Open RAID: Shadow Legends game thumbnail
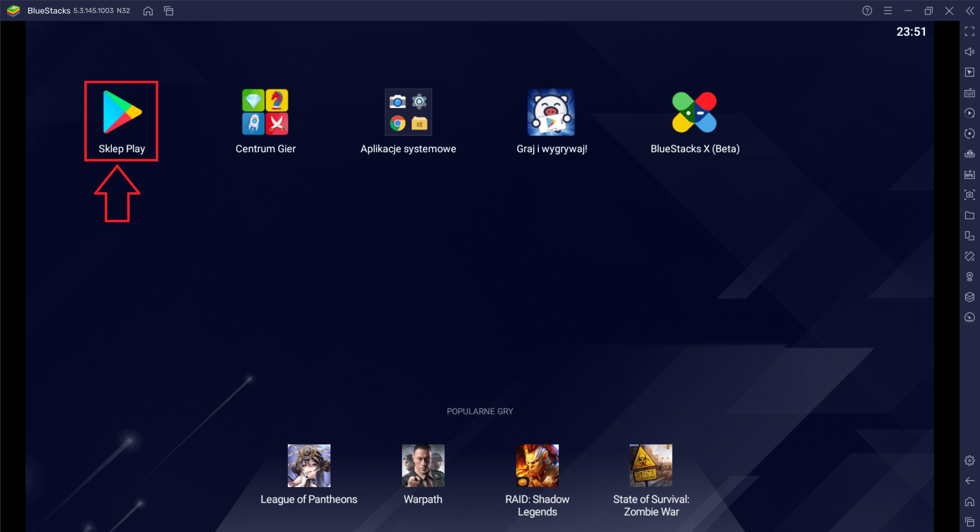 tap(537, 466)
